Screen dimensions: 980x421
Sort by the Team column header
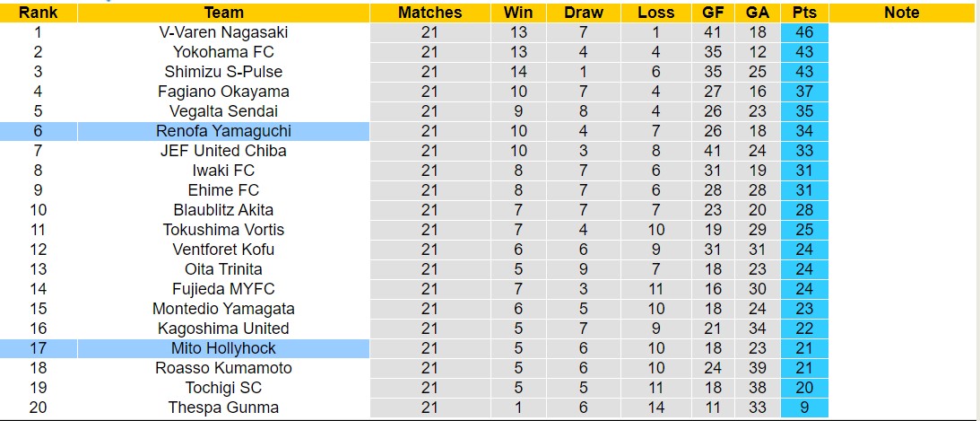pyautogui.click(x=223, y=13)
